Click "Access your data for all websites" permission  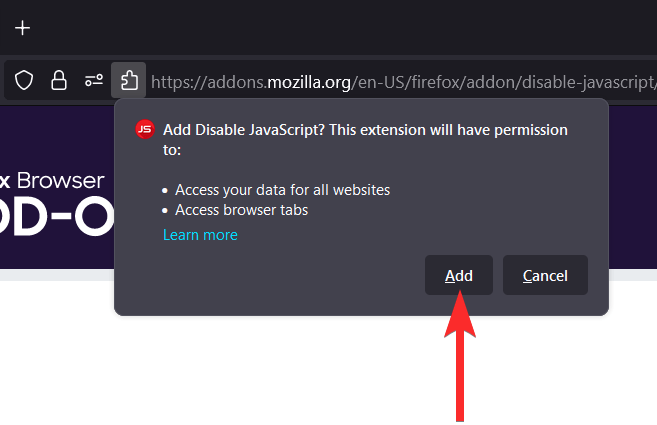click(282, 189)
